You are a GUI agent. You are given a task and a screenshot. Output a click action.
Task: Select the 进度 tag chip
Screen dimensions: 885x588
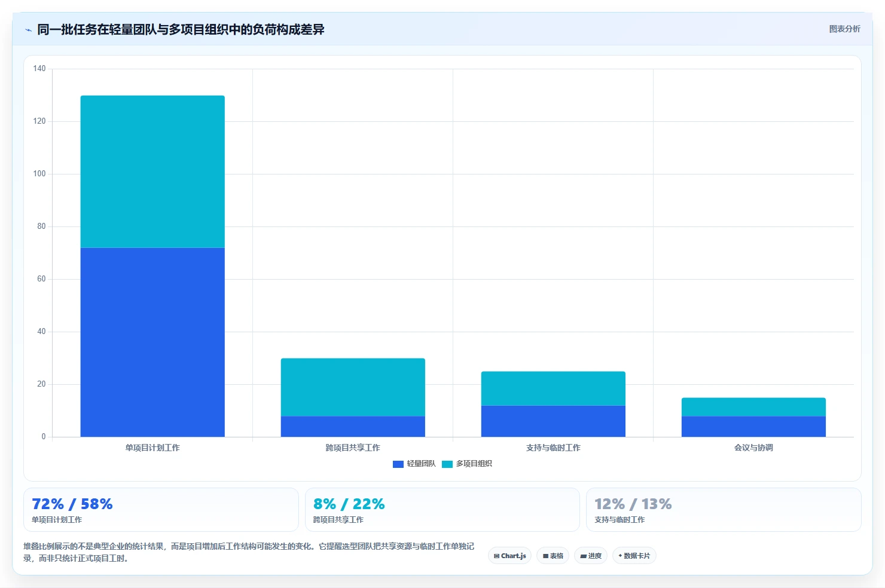591,556
